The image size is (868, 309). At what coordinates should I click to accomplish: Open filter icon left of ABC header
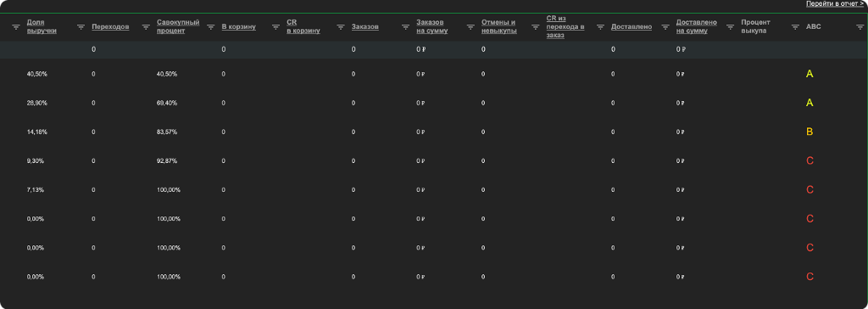[x=795, y=26]
